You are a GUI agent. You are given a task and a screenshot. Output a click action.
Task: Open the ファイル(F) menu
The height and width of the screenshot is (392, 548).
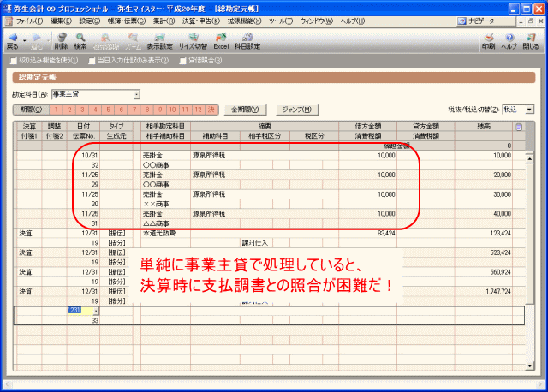point(29,21)
